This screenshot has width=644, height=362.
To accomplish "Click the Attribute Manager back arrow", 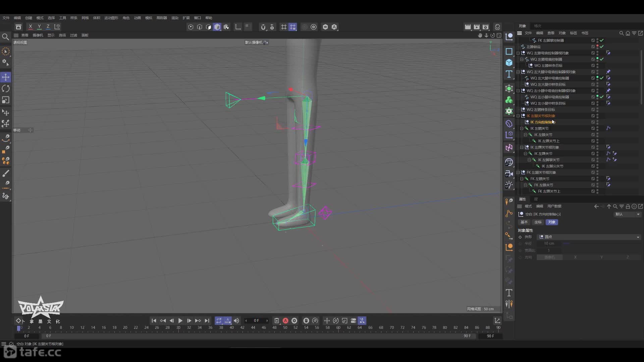I will point(596,206).
